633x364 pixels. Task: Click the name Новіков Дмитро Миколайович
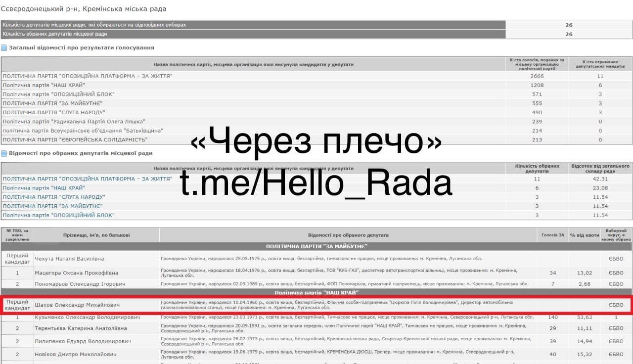(75, 354)
